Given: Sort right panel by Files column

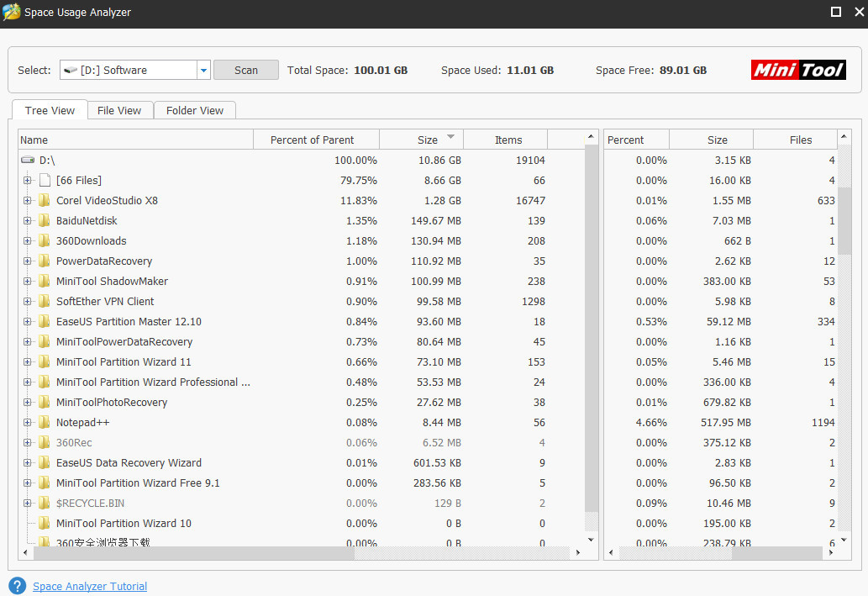Looking at the screenshot, I should pyautogui.click(x=795, y=140).
